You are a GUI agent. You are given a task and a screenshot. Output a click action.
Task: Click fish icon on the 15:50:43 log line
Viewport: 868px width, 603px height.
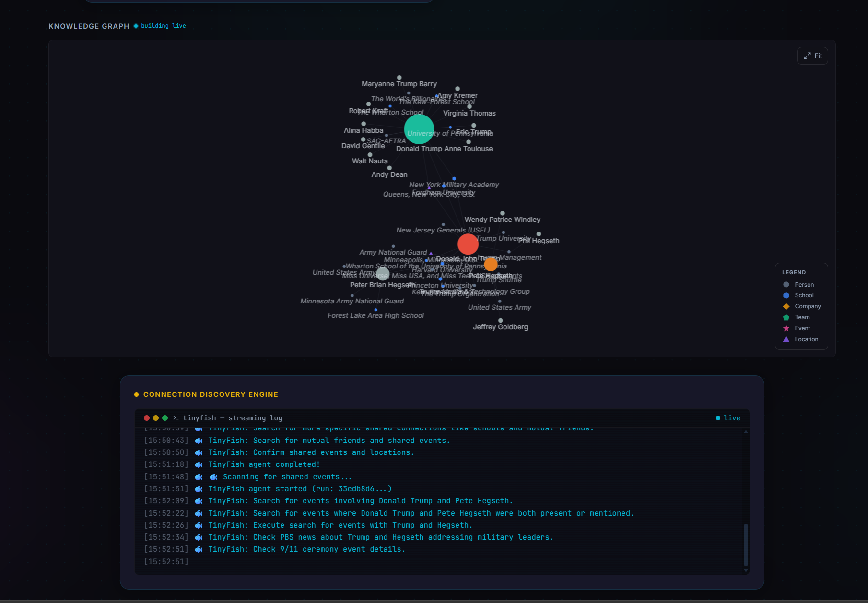point(199,441)
